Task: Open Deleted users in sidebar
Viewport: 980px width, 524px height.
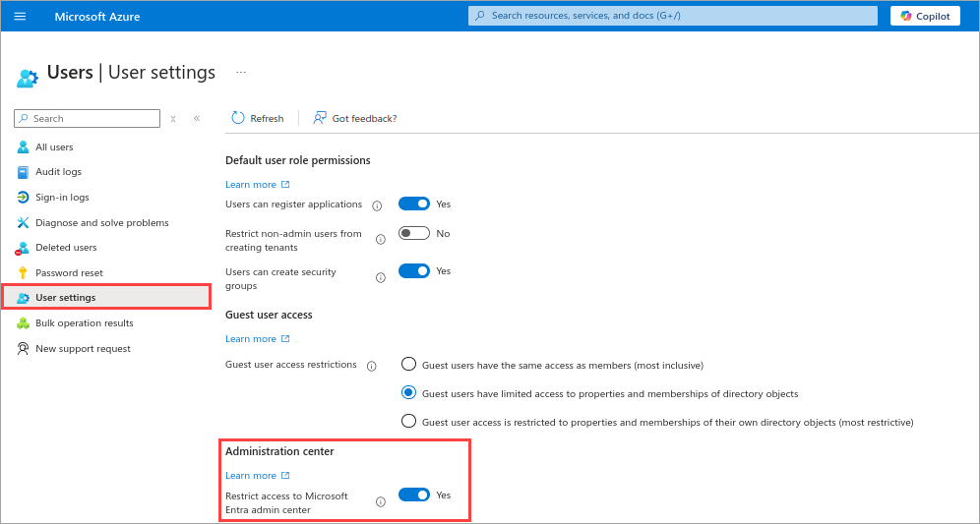Action: coord(66,248)
